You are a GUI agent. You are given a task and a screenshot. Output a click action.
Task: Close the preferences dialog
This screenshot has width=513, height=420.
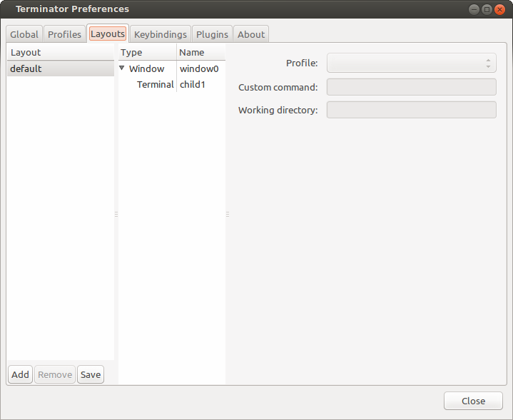(x=473, y=401)
